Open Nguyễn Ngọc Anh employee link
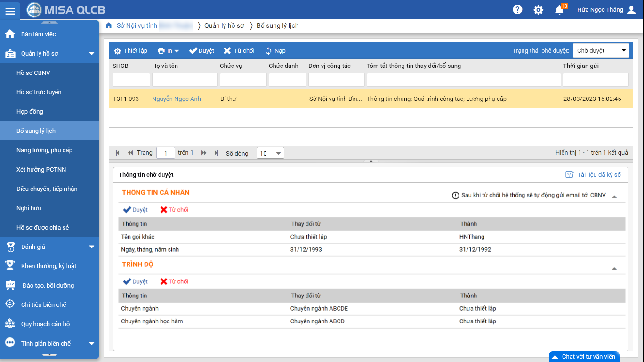The image size is (644, 362). tap(176, 99)
